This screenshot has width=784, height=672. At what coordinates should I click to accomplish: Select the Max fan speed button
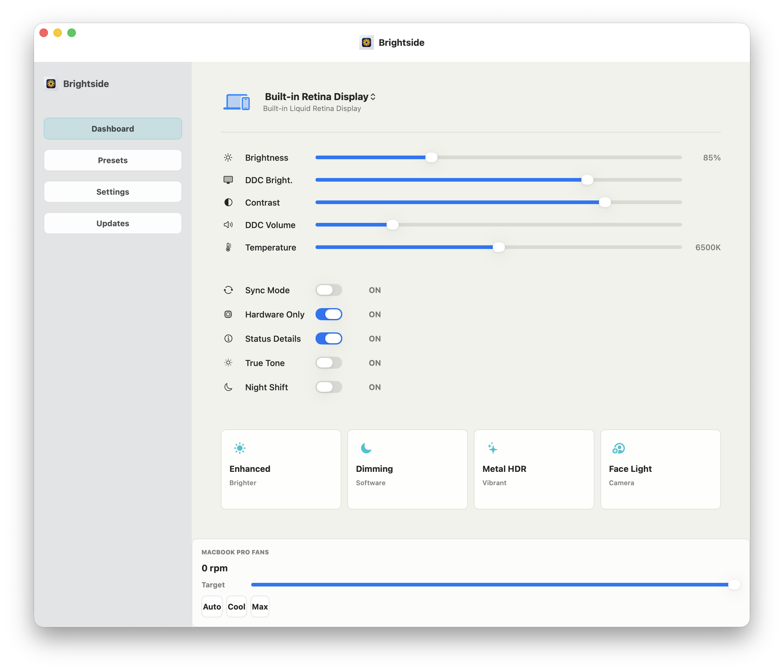click(x=260, y=606)
